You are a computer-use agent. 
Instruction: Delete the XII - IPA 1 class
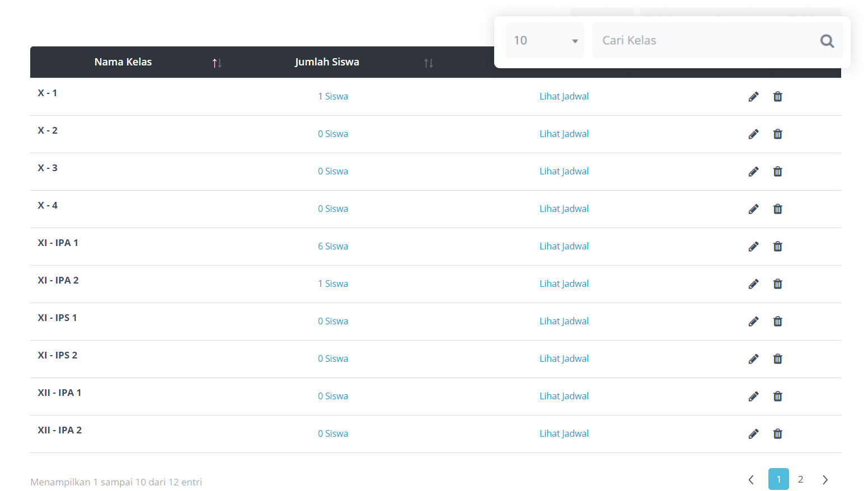[777, 396]
